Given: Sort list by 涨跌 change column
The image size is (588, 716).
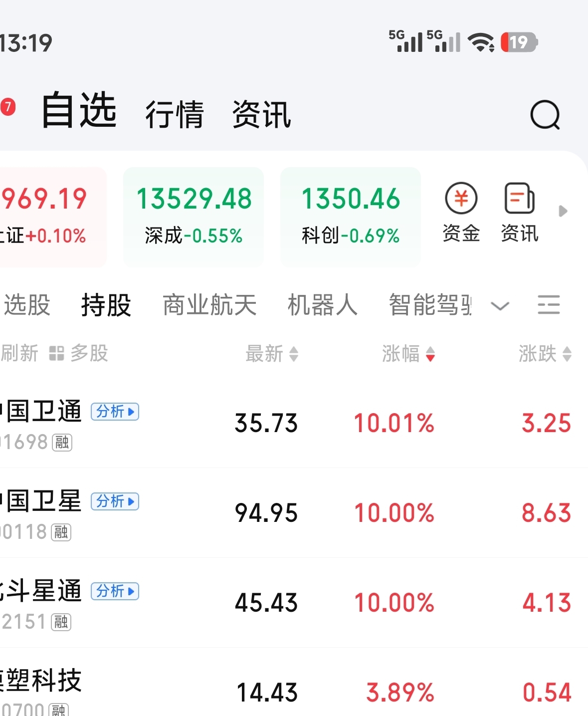Looking at the screenshot, I should (x=545, y=353).
